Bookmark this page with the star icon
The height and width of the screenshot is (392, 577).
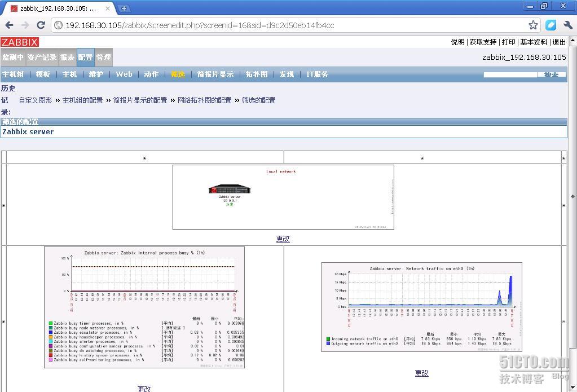(x=533, y=25)
